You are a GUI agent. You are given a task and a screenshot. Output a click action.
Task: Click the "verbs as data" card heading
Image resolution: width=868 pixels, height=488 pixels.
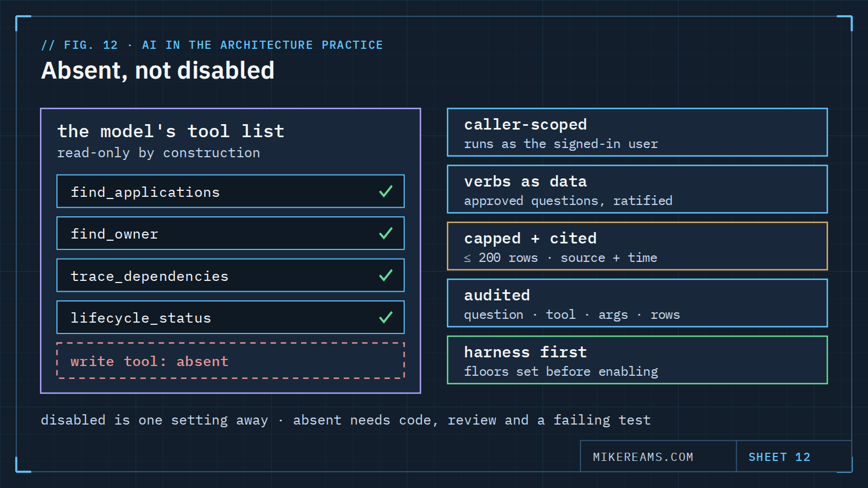pyautogui.click(x=526, y=182)
